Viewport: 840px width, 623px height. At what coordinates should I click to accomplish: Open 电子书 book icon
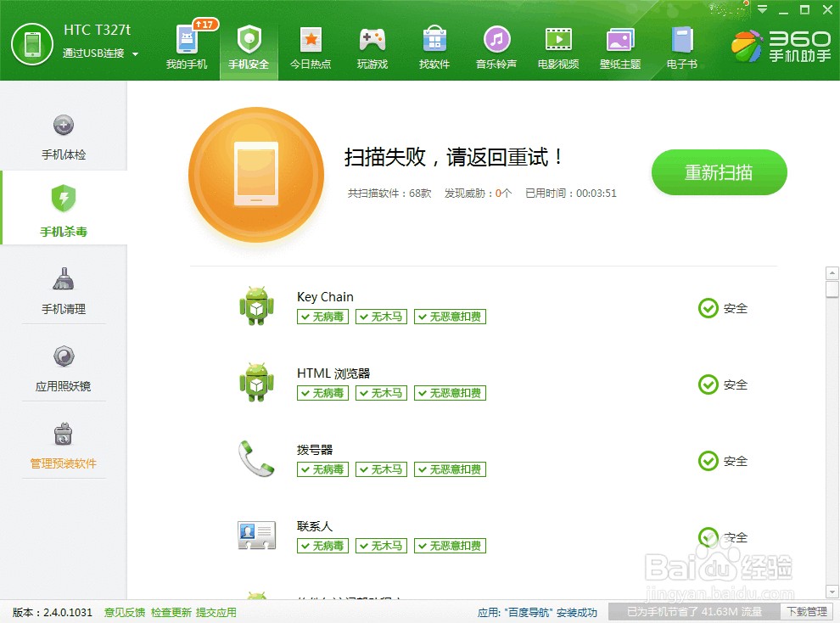682,39
